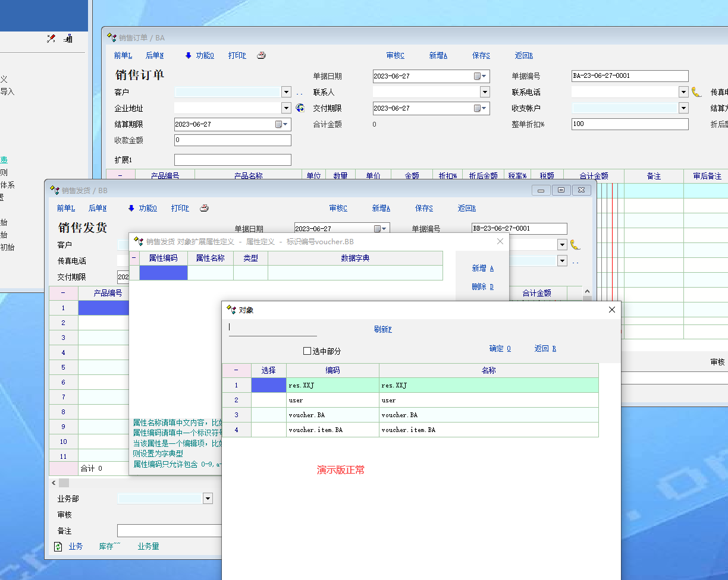Click 确定 O in 对象 dialog
This screenshot has height=580, width=728.
(x=500, y=348)
